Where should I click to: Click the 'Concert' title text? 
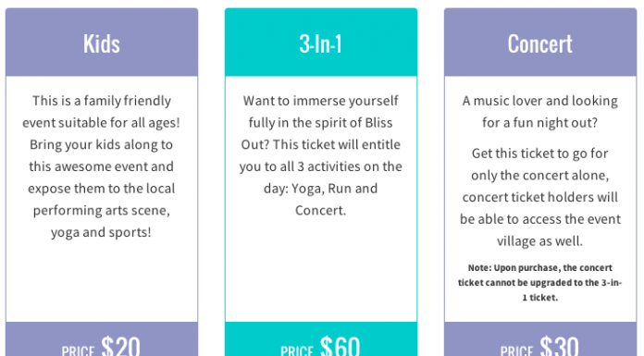[540, 43]
